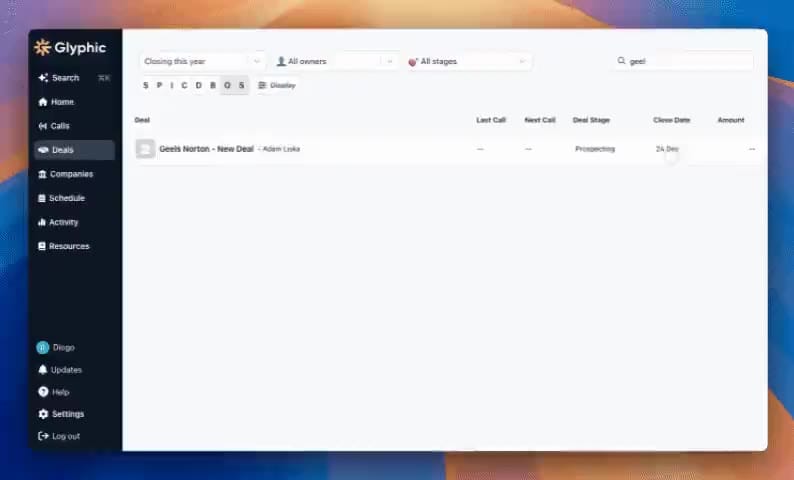Sort by the Last Call column header

click(491, 120)
